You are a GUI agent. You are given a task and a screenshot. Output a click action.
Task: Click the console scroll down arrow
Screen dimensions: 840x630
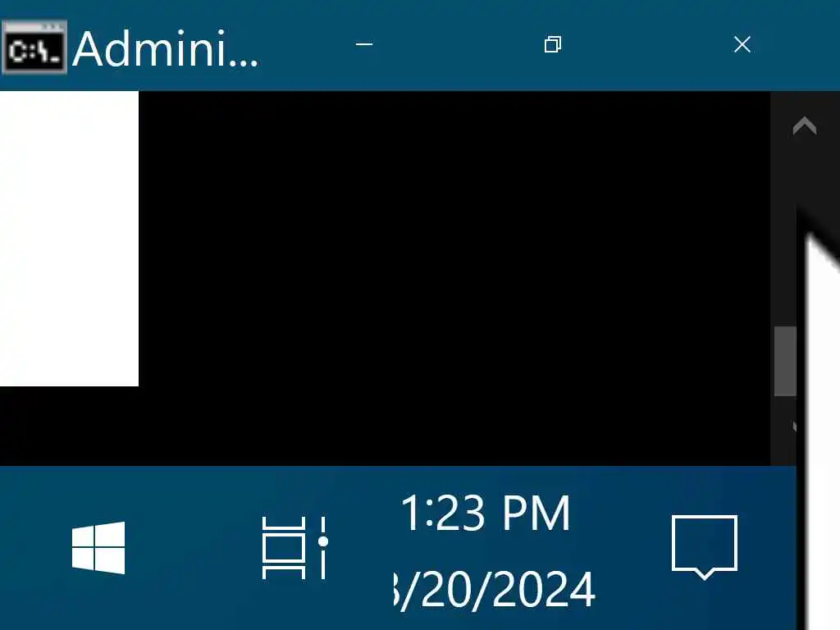794,427
